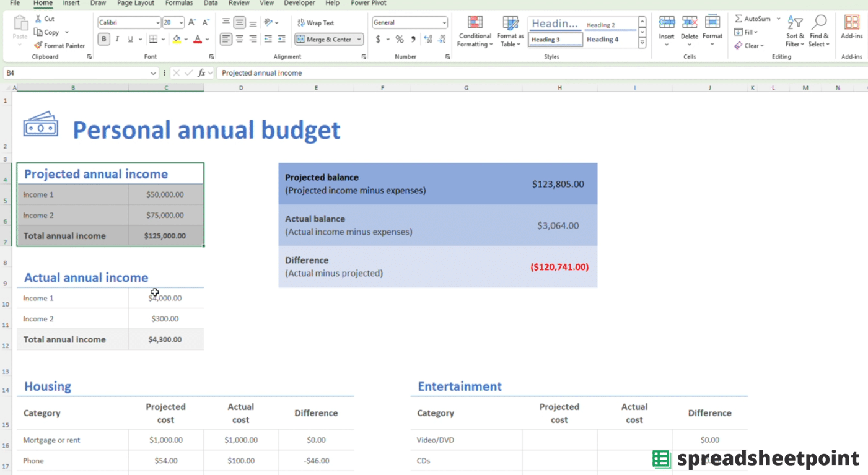This screenshot has height=475, width=868.
Task: Open the Power Pivot tab
Action: pos(368,4)
